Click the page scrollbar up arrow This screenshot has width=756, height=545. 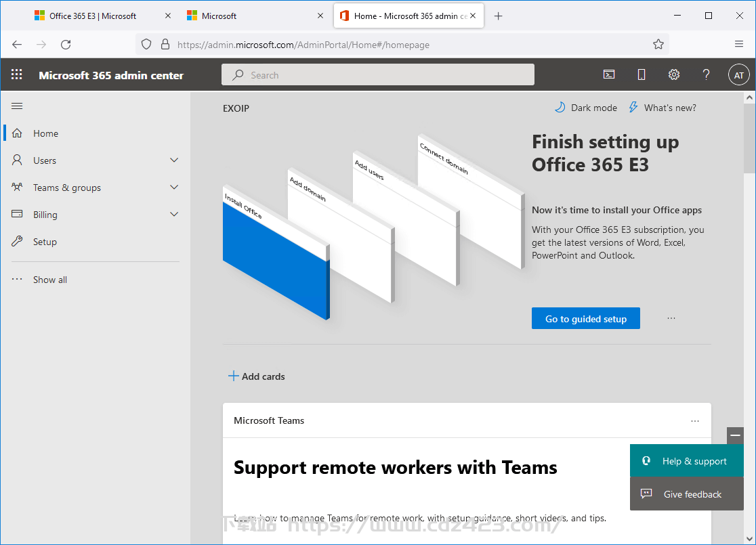pos(749,97)
